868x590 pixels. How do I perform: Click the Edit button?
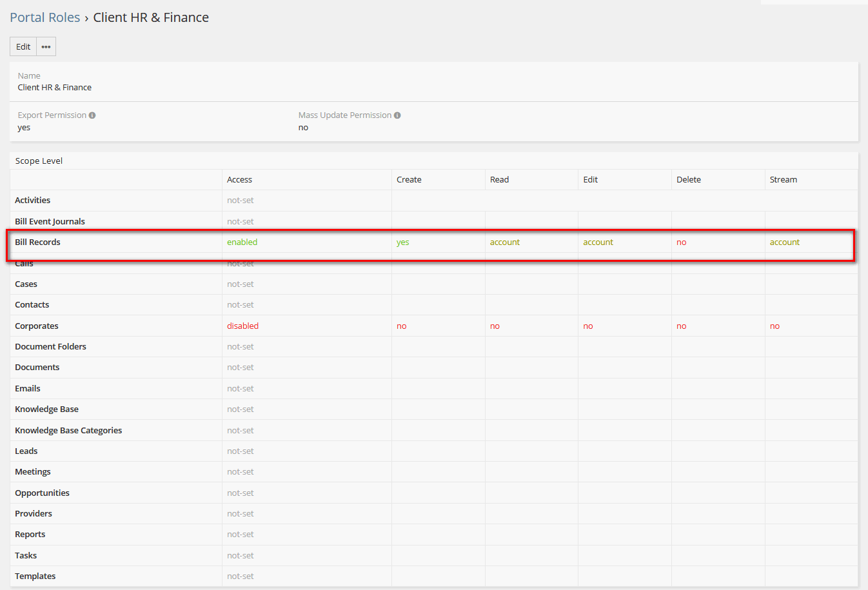pyautogui.click(x=23, y=46)
